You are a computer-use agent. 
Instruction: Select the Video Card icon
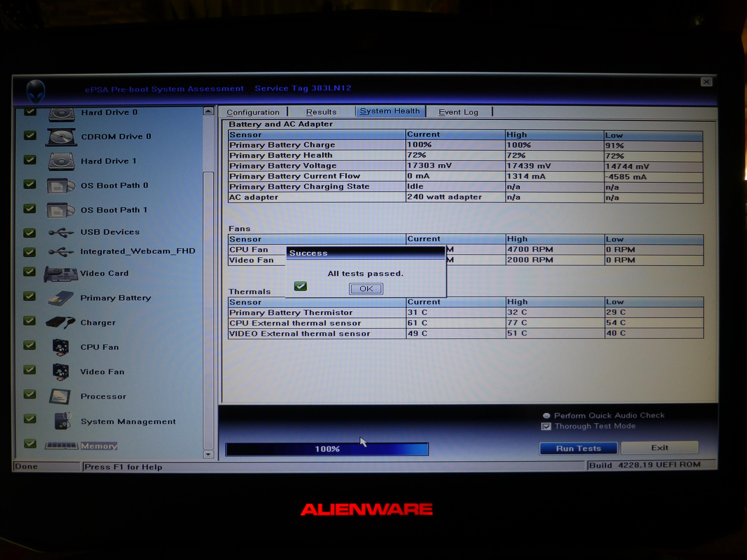(61, 274)
